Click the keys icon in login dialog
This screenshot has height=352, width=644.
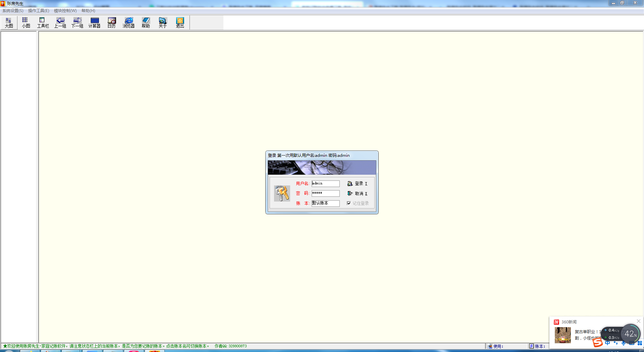282,193
